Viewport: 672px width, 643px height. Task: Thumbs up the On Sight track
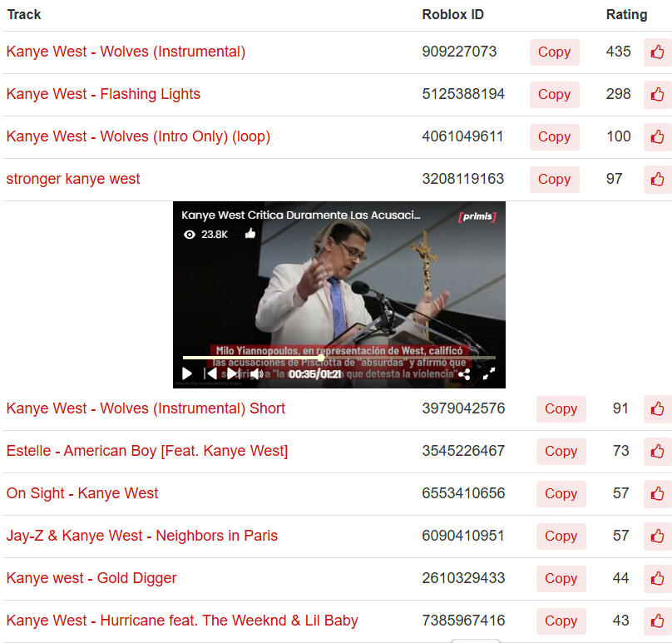point(657,493)
